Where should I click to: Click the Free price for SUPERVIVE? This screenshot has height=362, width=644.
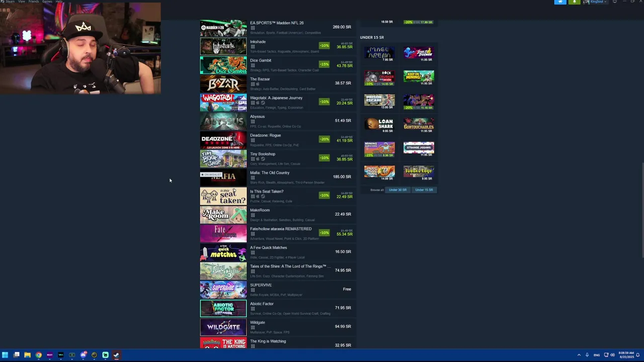click(x=347, y=289)
